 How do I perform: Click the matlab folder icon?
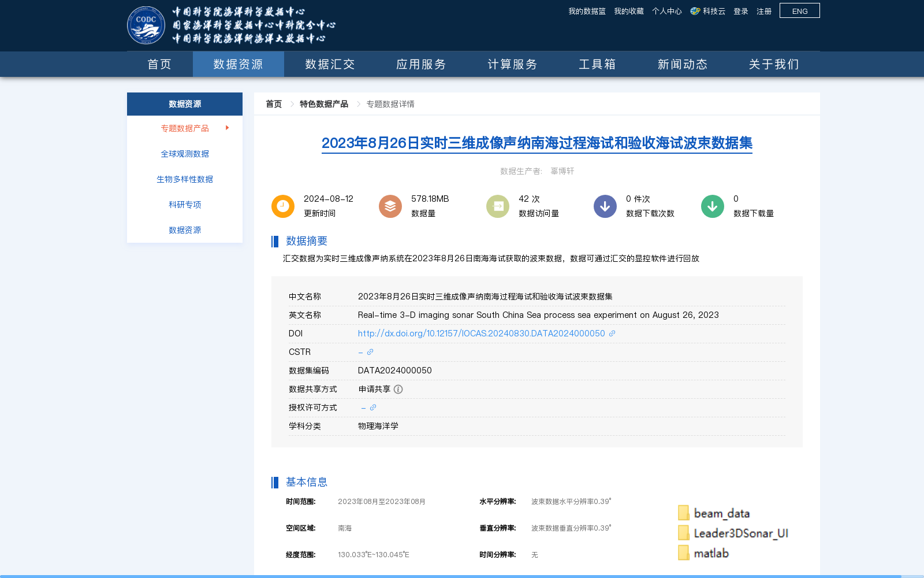point(684,553)
